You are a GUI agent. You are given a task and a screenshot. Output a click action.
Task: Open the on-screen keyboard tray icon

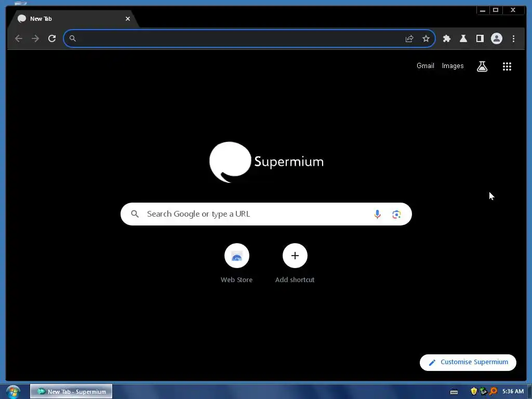point(454,392)
